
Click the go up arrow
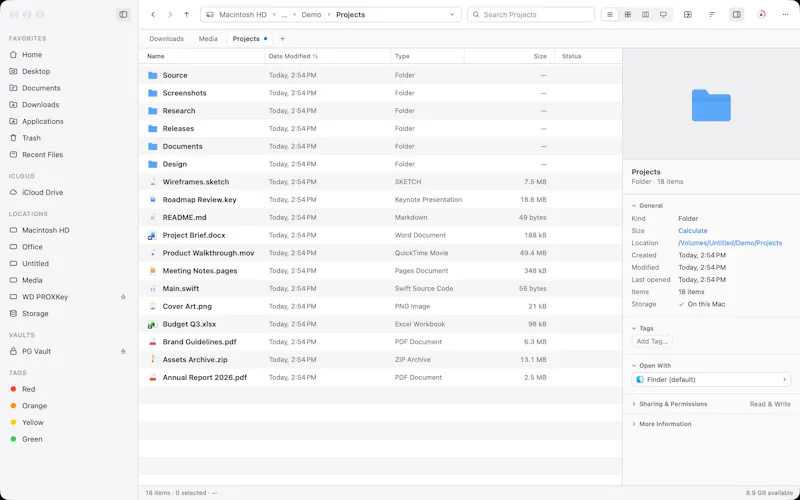tap(187, 15)
